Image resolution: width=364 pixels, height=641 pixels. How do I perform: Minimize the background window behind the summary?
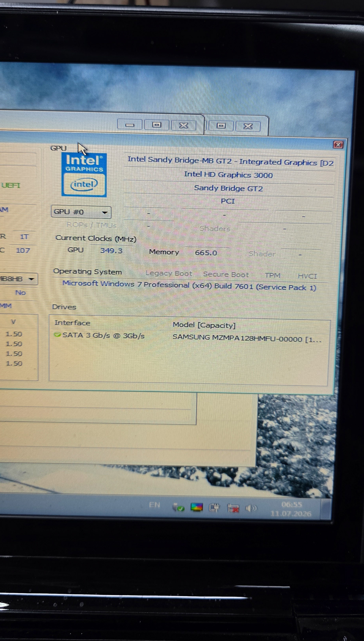(129, 125)
